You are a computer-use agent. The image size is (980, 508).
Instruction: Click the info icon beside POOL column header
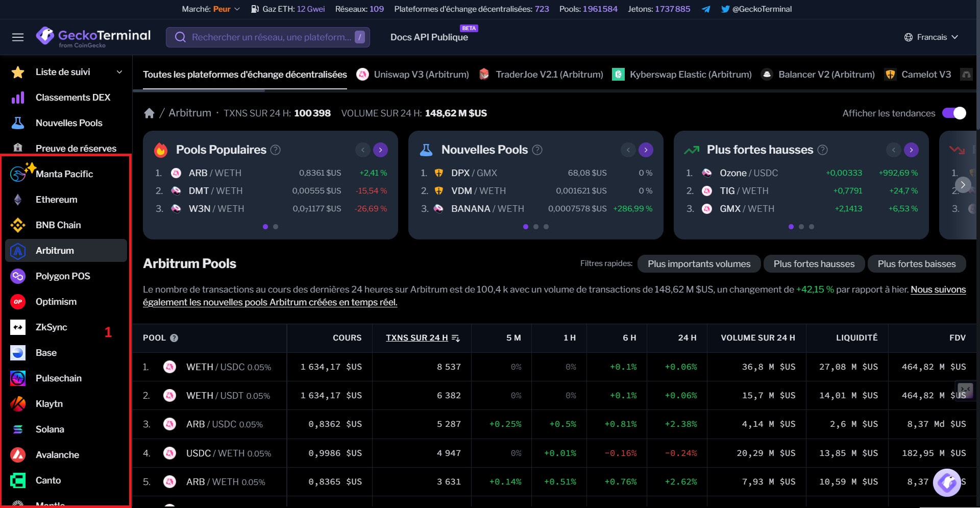174,338
